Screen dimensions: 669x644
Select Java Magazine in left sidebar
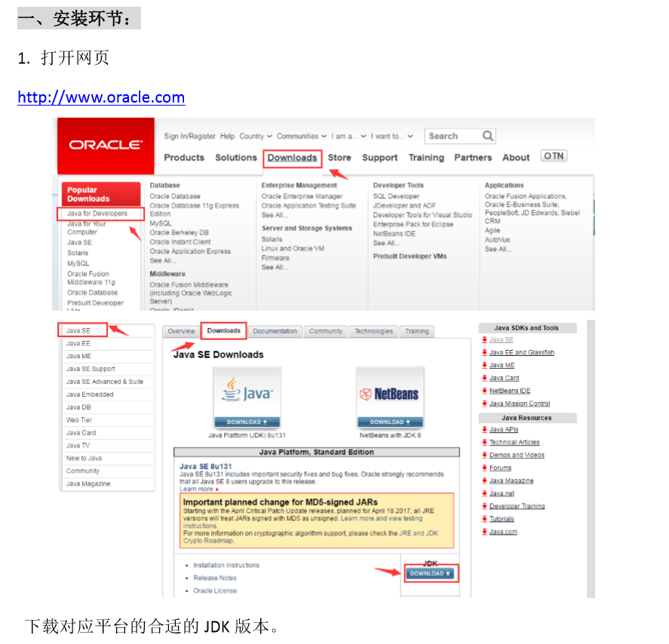(88, 483)
